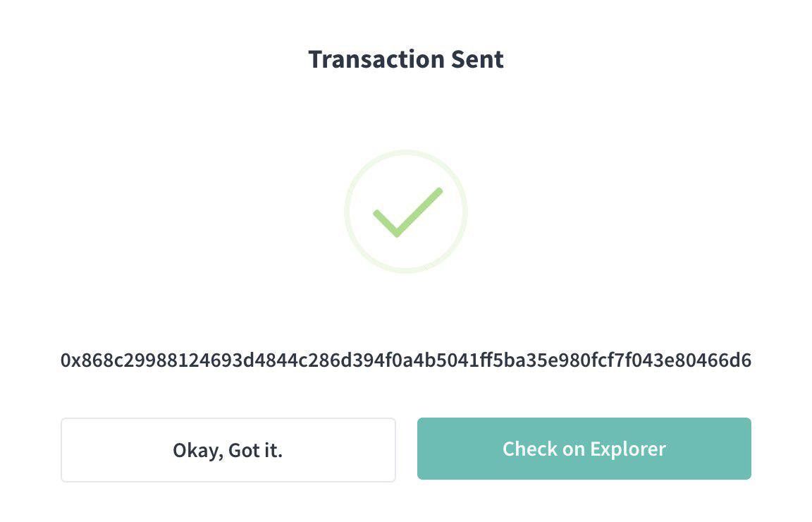The image size is (812, 522).
Task: Select the transaction success indicator
Action: (406, 210)
